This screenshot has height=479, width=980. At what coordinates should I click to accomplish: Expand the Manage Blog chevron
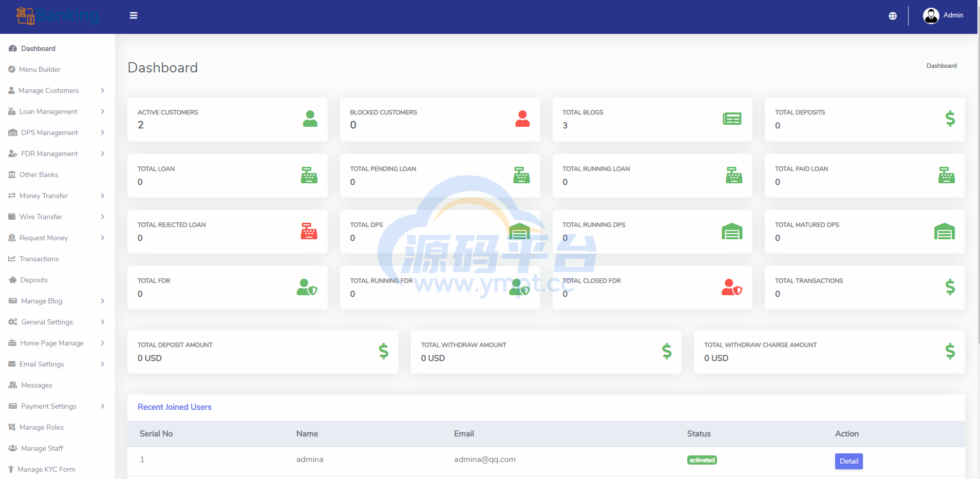103,301
